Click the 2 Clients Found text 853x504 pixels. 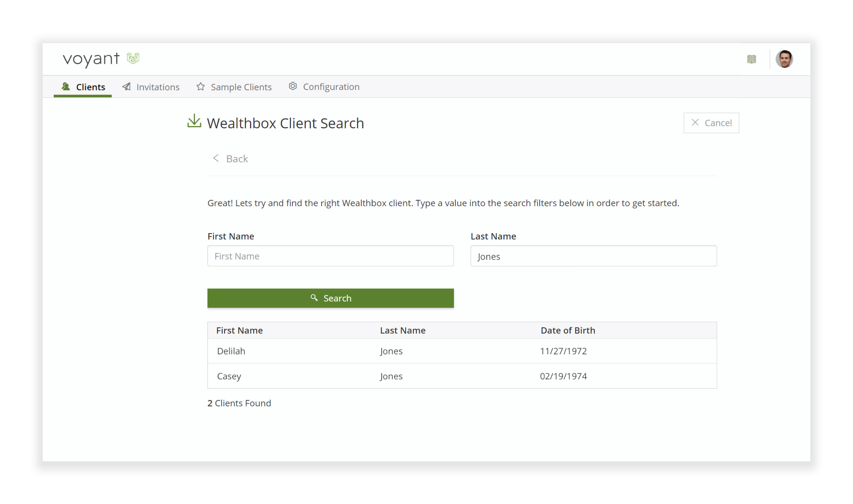[x=239, y=403]
